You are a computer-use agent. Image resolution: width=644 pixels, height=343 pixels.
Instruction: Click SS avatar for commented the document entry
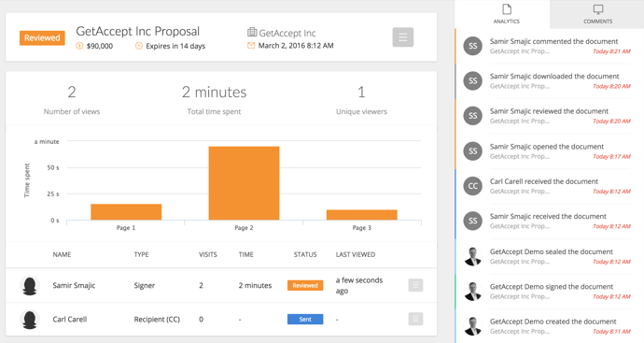point(472,46)
